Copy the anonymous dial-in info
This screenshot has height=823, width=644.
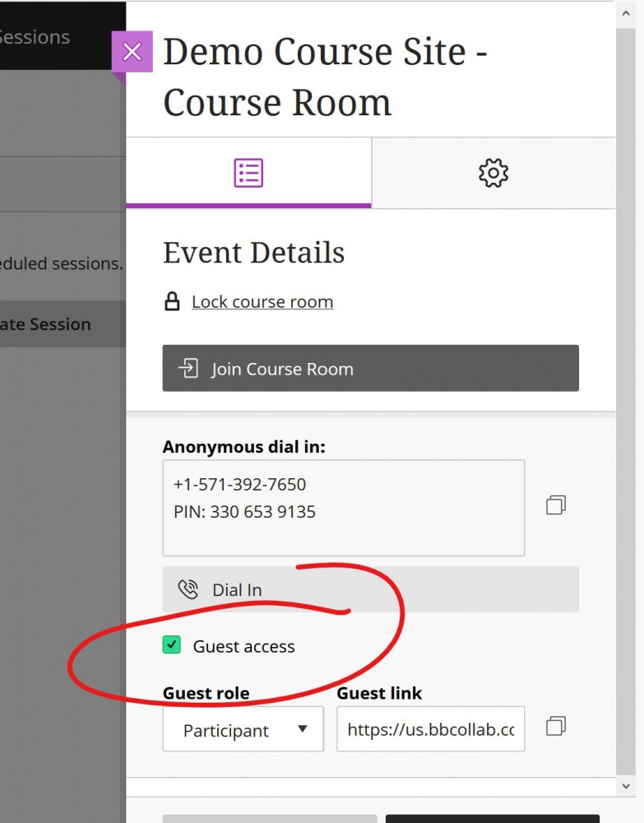[x=557, y=505]
